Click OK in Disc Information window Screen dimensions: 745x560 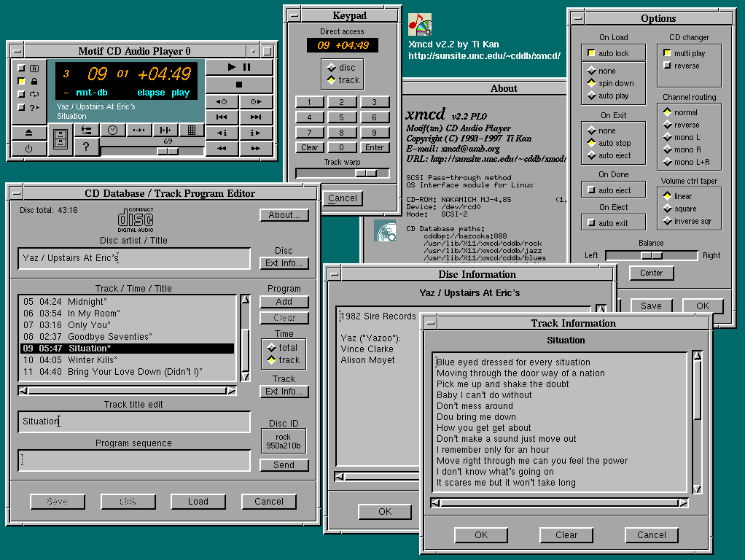click(x=385, y=512)
